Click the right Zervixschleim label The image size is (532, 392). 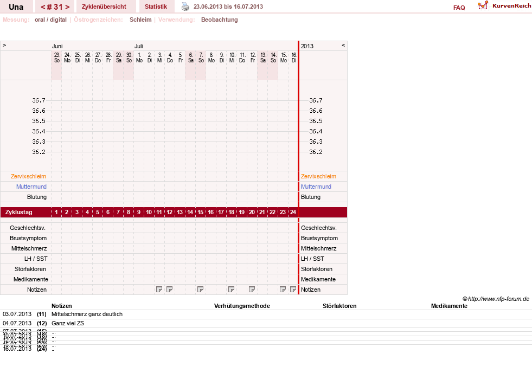click(318, 176)
